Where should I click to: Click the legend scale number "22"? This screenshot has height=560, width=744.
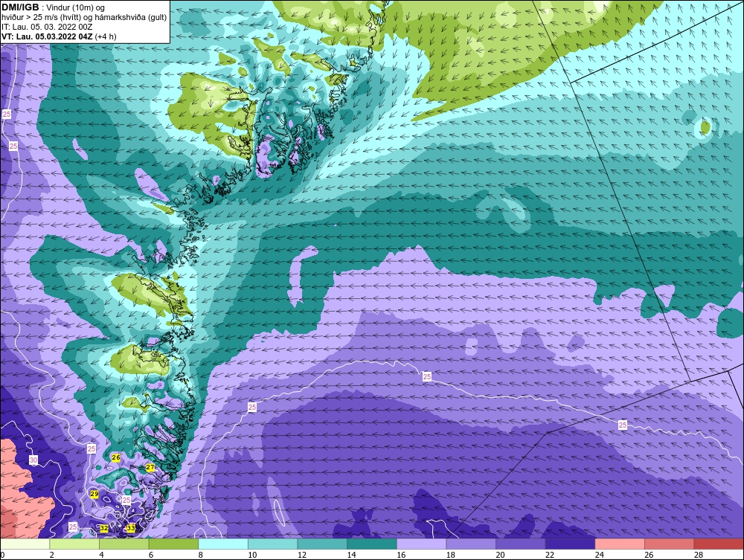pyautogui.click(x=550, y=555)
